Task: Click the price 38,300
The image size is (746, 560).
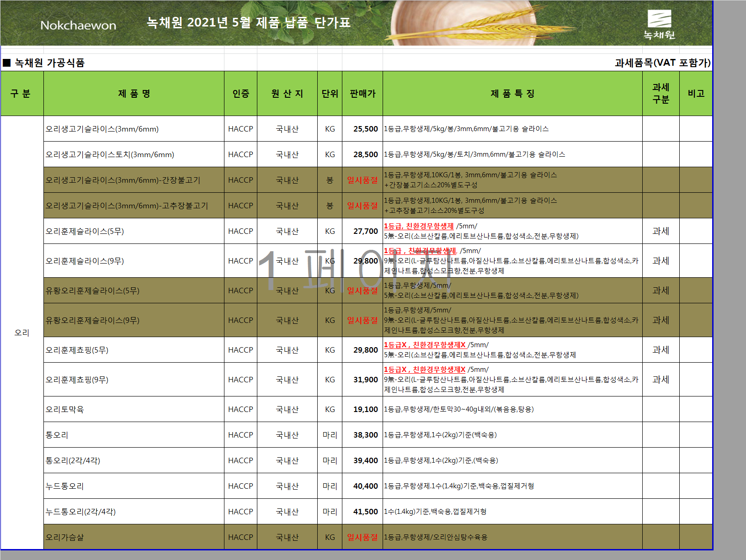Action: point(366,435)
